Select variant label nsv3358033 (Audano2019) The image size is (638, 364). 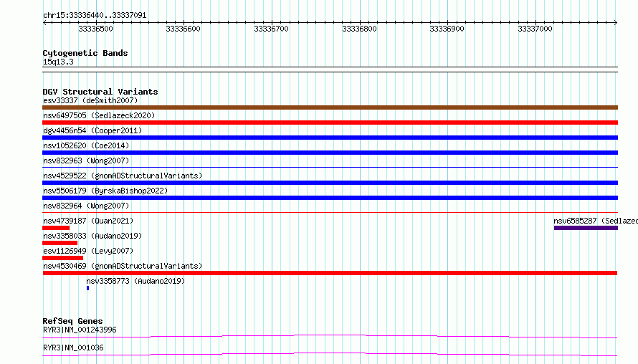click(92, 236)
